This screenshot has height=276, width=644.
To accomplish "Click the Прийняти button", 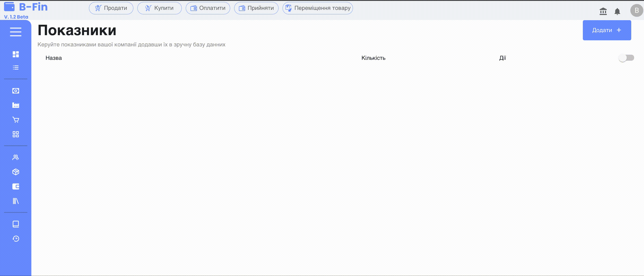I will (256, 8).
